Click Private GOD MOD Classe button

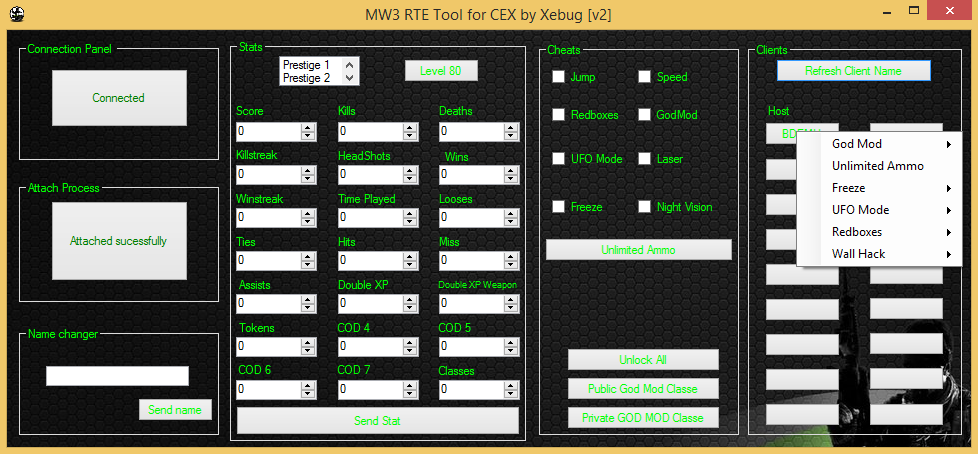tap(643, 417)
